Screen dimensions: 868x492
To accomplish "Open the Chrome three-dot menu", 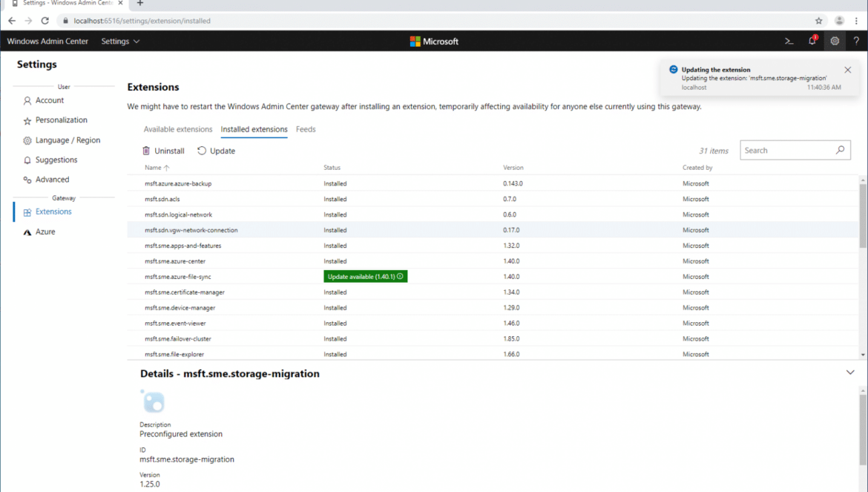I will tap(856, 21).
